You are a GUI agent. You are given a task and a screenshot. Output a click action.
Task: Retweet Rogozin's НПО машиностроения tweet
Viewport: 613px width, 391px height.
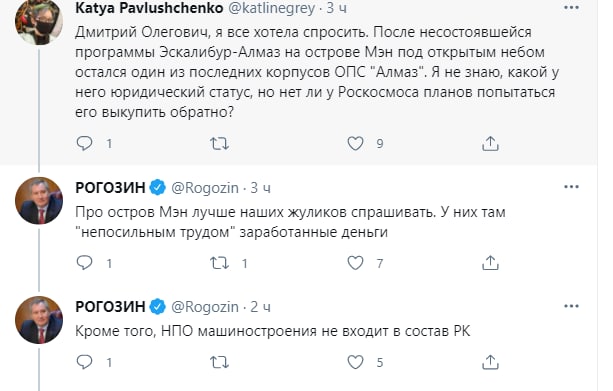click(x=219, y=362)
